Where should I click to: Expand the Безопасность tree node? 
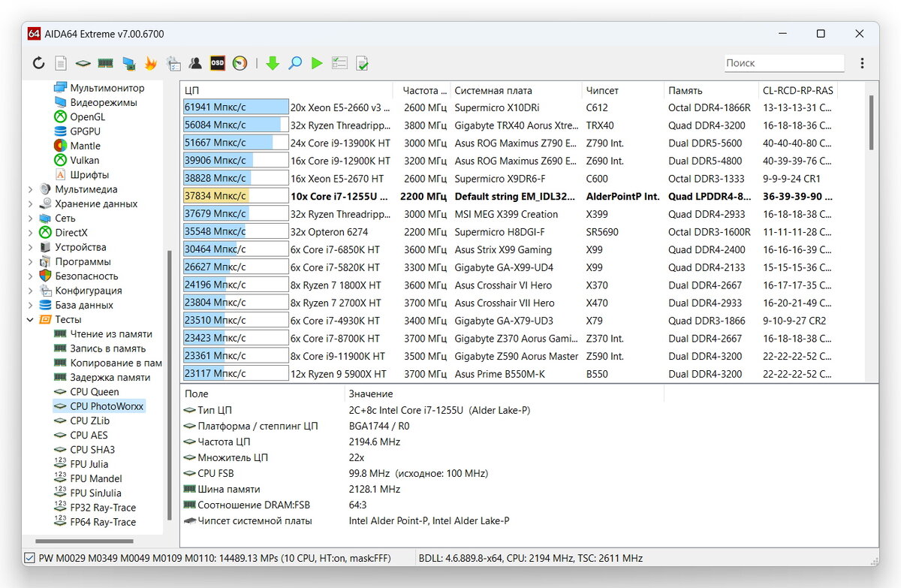pos(31,276)
